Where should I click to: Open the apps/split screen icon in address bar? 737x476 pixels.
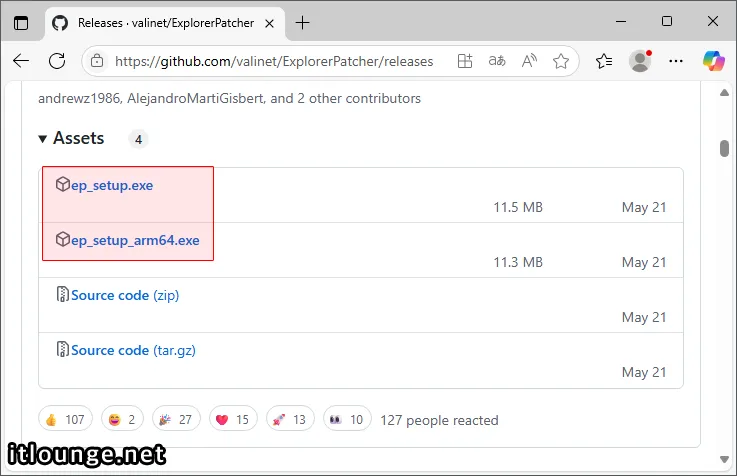(x=465, y=61)
